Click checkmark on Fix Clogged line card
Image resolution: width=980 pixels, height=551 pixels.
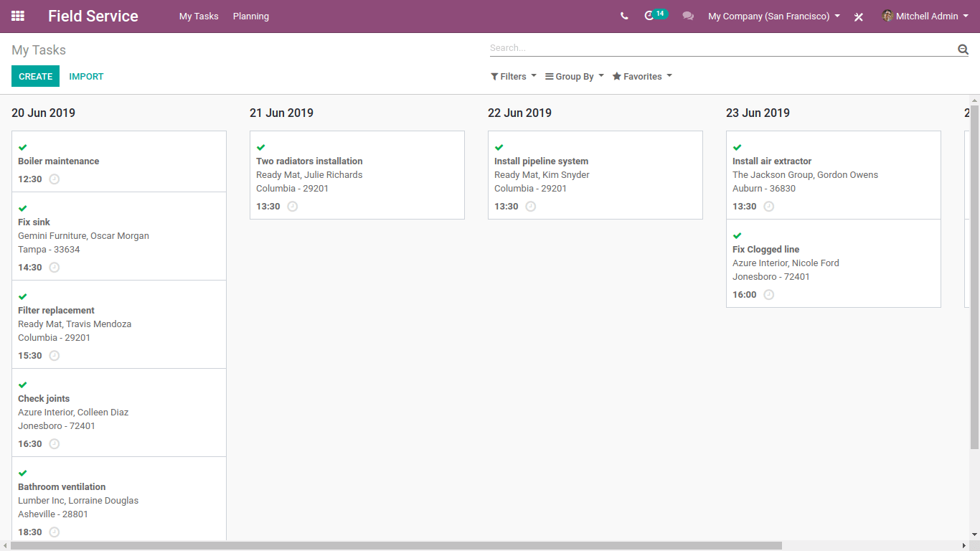tap(738, 235)
